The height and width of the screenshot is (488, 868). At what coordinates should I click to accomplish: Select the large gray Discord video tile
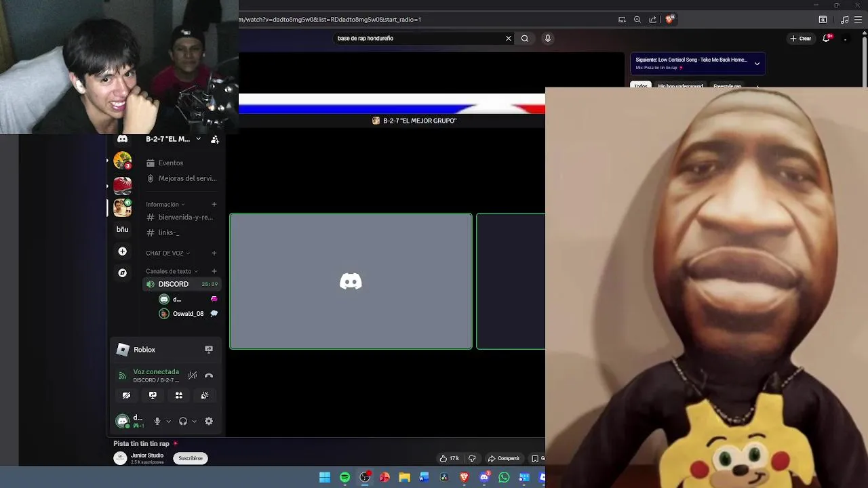[351, 281]
